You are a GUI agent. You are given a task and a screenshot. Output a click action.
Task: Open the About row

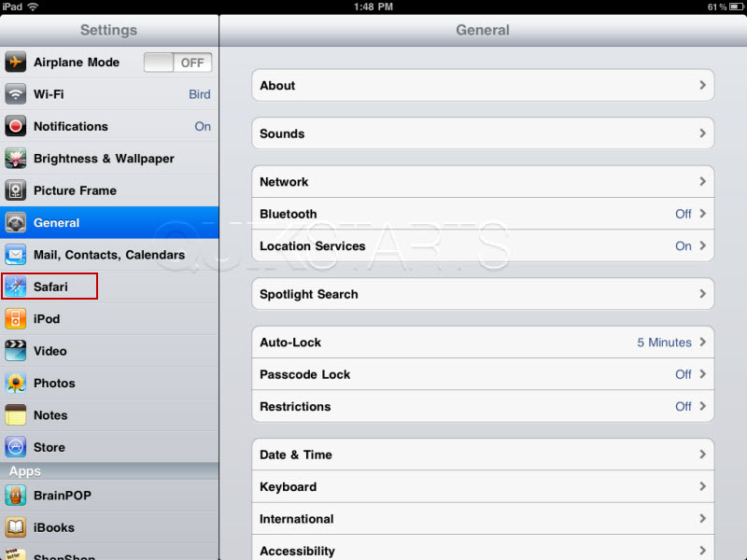point(483,85)
